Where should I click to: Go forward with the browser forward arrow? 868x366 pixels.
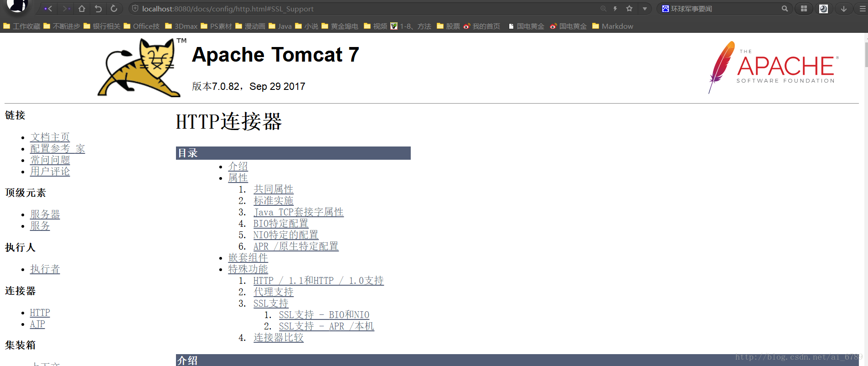[x=66, y=9]
